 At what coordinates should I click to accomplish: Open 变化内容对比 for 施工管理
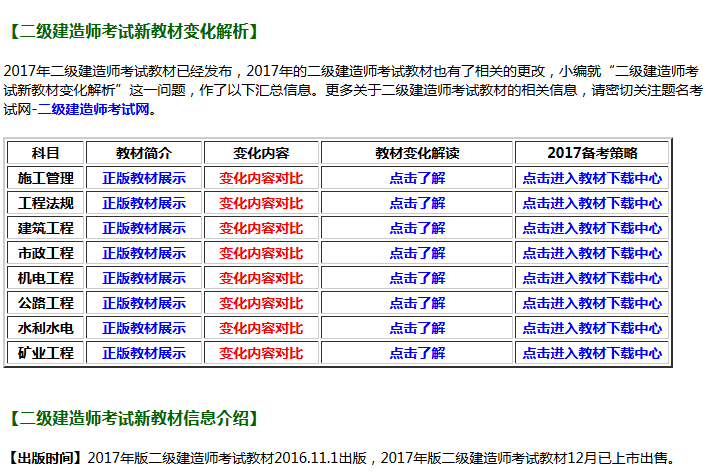(x=261, y=178)
